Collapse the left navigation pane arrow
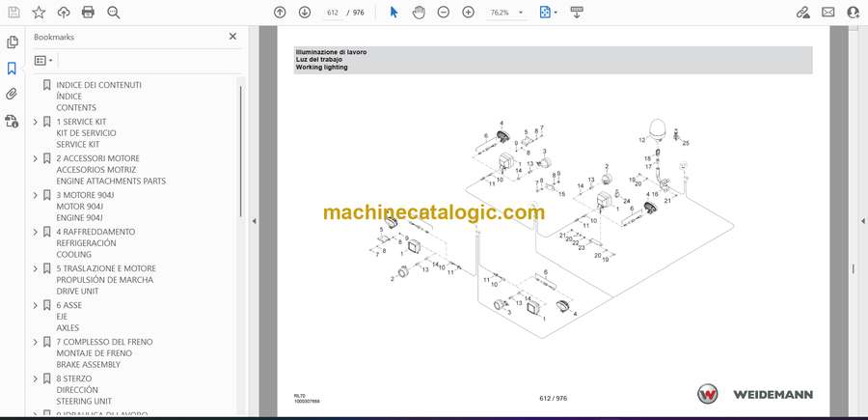This screenshot has height=420, width=868. coord(254,221)
